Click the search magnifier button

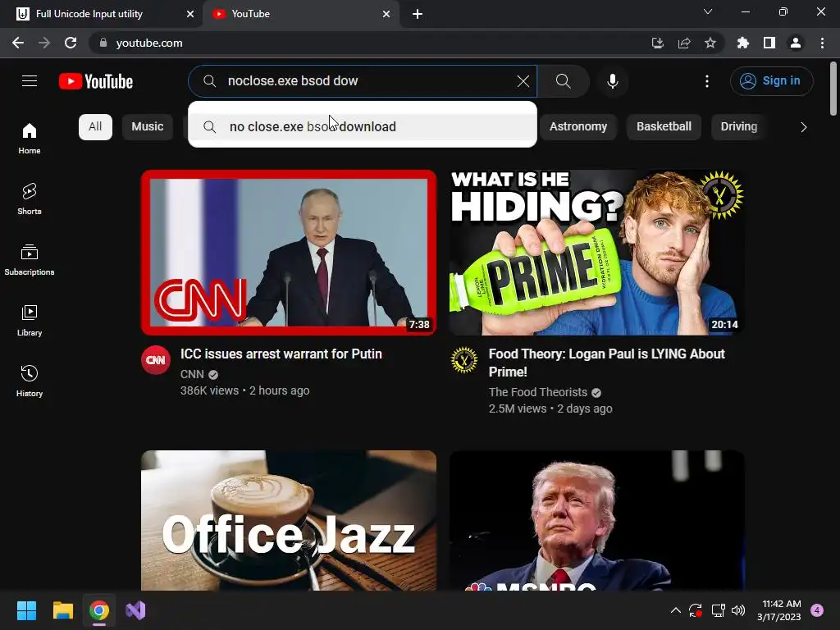(563, 81)
